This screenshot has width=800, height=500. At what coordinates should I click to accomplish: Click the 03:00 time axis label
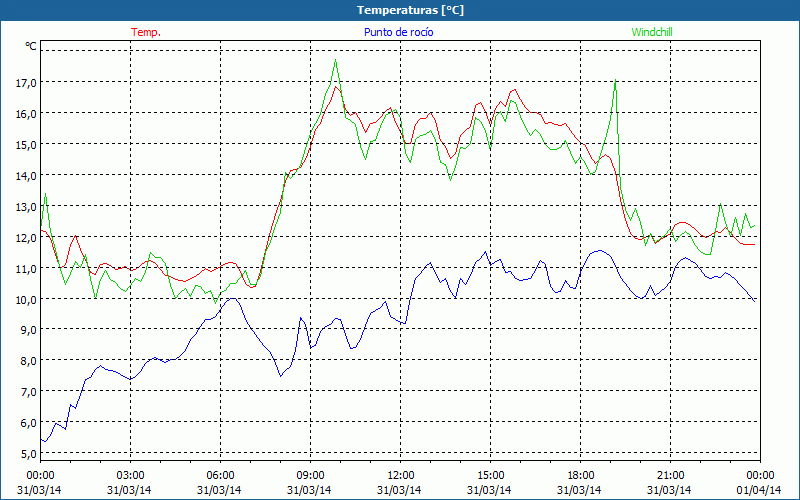(130, 476)
